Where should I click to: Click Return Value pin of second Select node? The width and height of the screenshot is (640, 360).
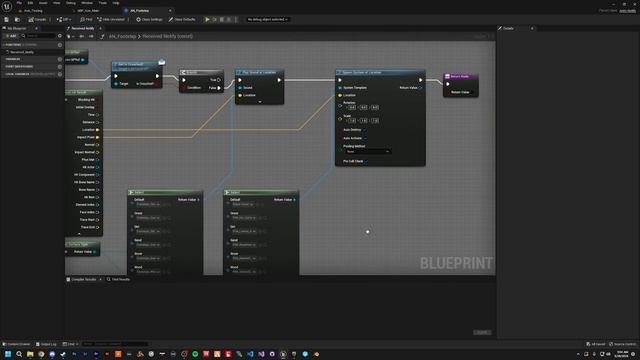pyautogui.click(x=294, y=200)
